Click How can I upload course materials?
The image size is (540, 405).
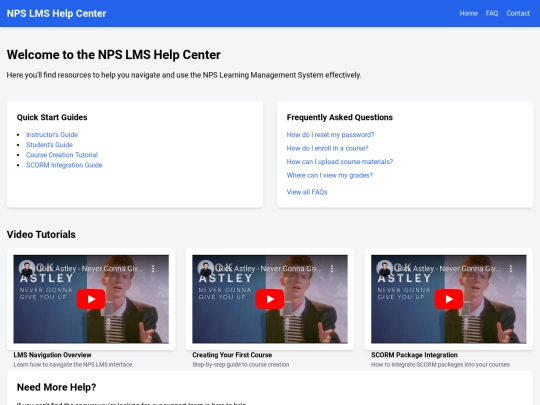pyautogui.click(x=340, y=162)
